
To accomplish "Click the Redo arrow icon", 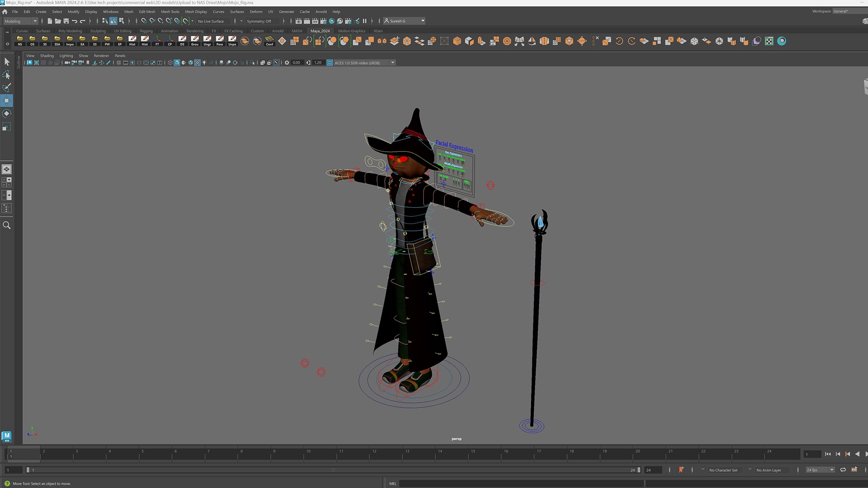I will coord(82,21).
